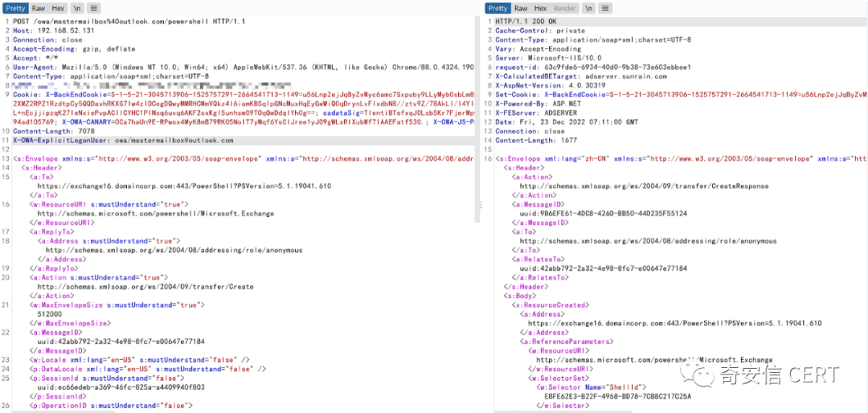868x413 pixels.
Task: Click the response MessageID uuid:9B6EFE61 value
Action: coord(603,213)
